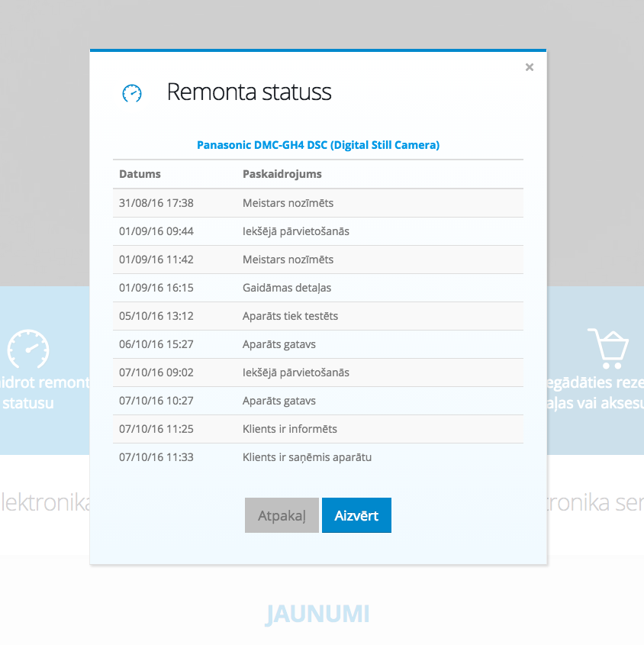Select the date 06/10/16 15:27
Image resolution: width=644 pixels, height=645 pixels.
coord(156,344)
